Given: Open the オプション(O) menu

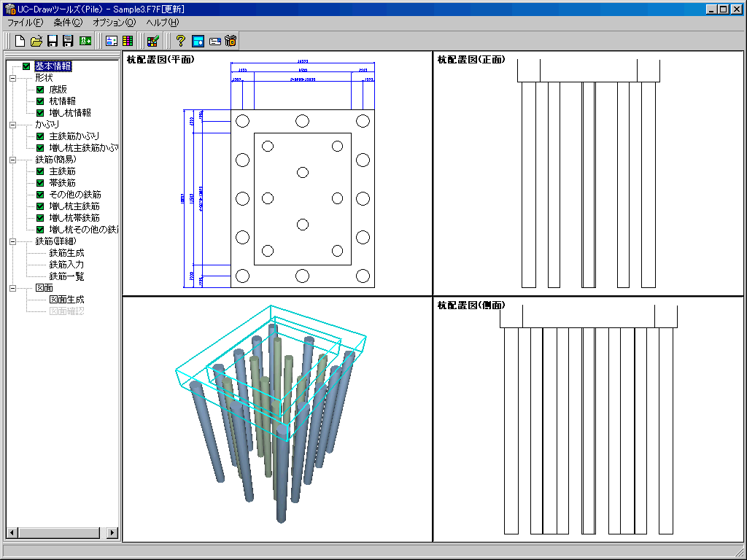Looking at the screenshot, I should (115, 23).
